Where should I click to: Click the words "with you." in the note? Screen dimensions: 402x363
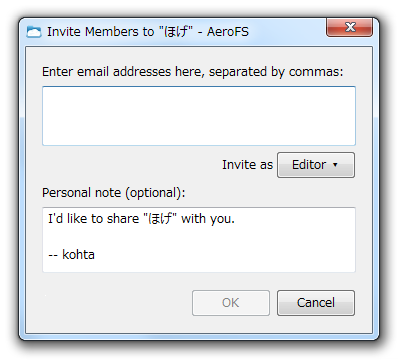point(208,219)
